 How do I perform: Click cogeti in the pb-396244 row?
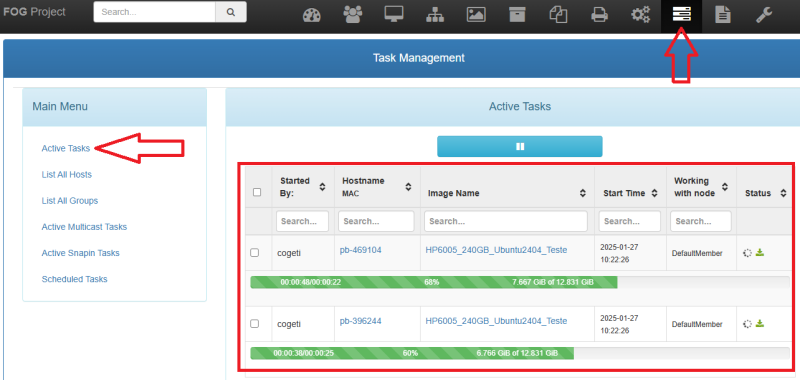pyautogui.click(x=289, y=324)
